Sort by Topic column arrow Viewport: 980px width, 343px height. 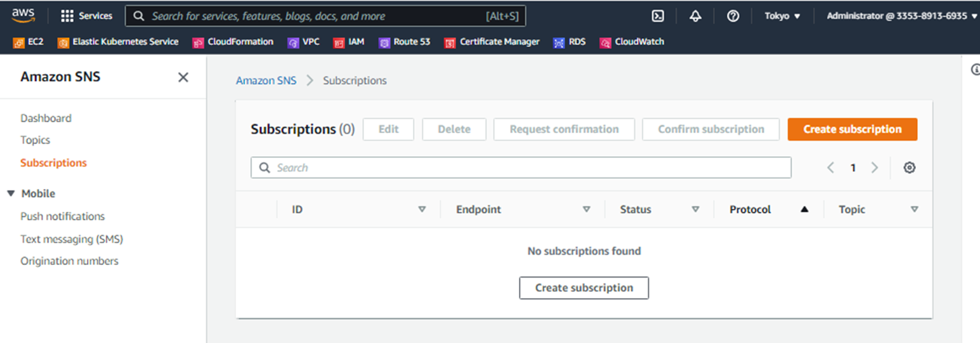click(x=914, y=209)
